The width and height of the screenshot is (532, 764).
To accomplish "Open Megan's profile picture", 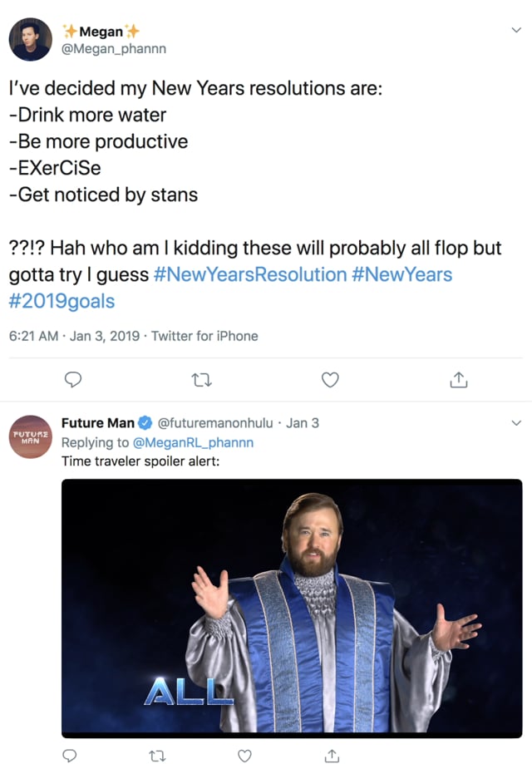I will 31,39.
